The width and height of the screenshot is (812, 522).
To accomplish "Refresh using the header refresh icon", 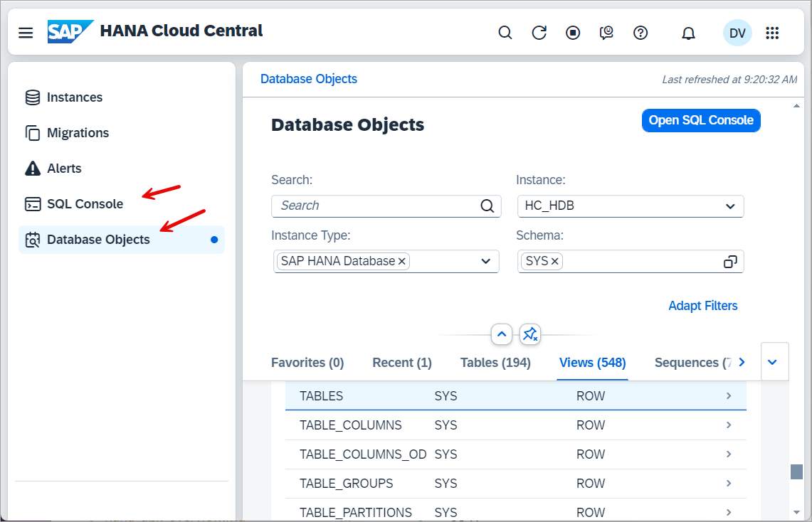I will [539, 33].
